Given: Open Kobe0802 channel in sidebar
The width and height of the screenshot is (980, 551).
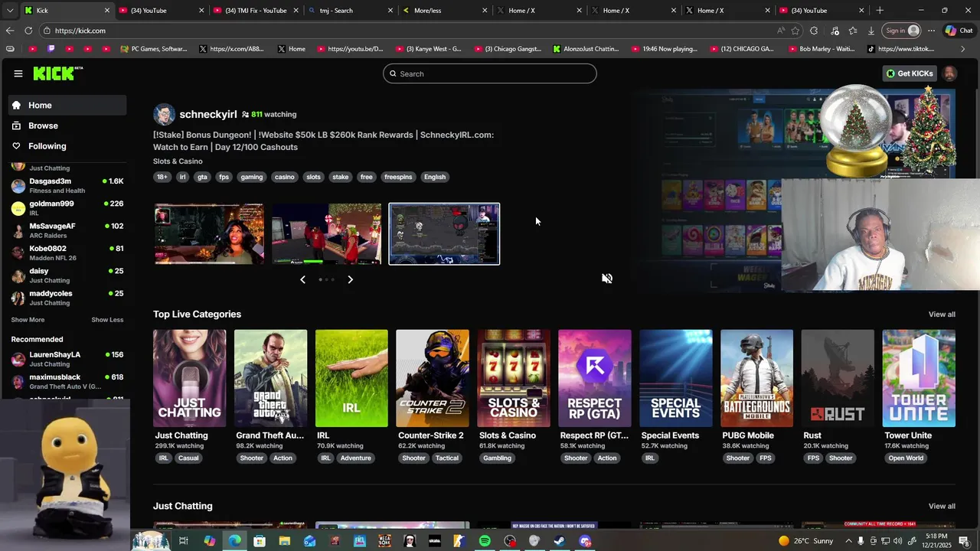Looking at the screenshot, I should (67, 253).
